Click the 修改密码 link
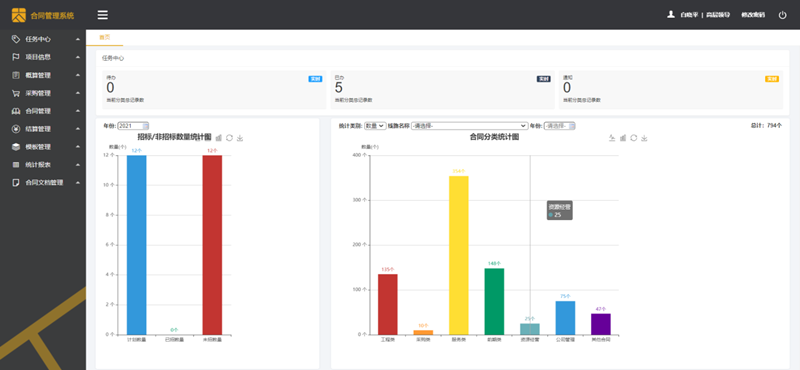The image size is (800, 370). point(753,15)
